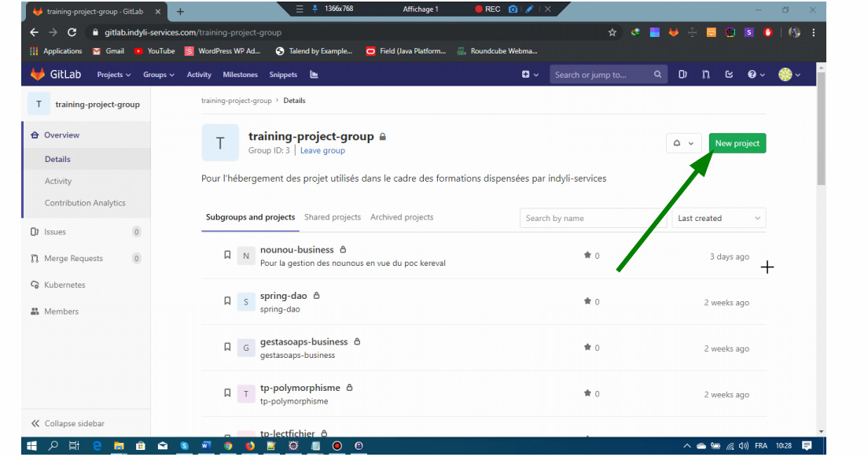Screen dimensions: 868x457
Task: Open the green avatar profile dropdown
Action: point(785,74)
